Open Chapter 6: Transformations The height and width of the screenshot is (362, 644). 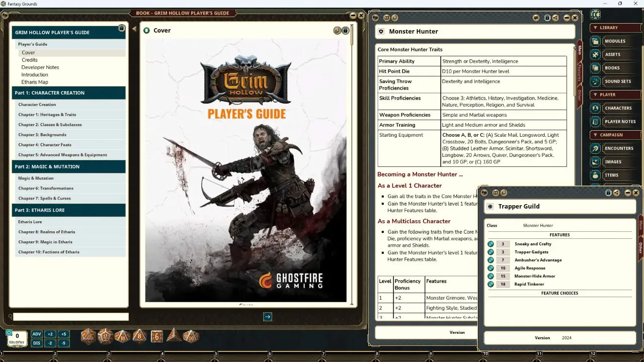click(x=70, y=188)
